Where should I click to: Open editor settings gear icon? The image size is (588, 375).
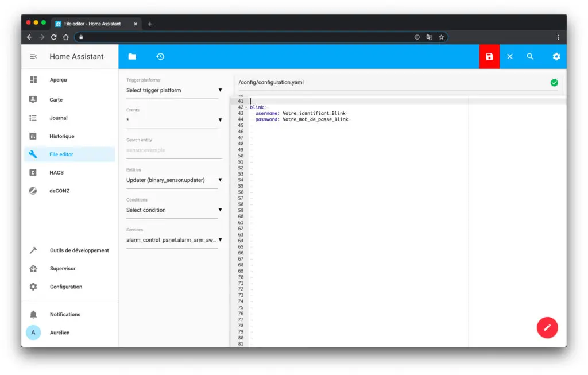556,57
